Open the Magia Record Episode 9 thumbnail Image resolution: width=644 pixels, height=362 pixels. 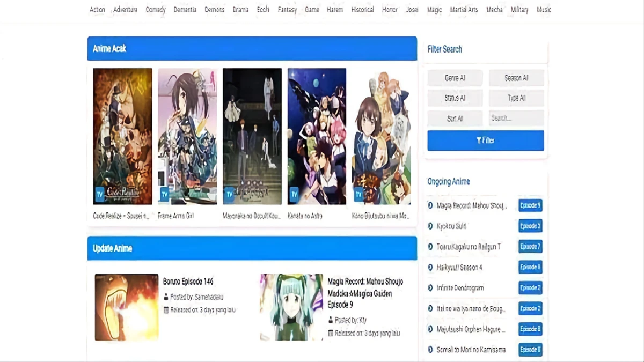(x=291, y=307)
